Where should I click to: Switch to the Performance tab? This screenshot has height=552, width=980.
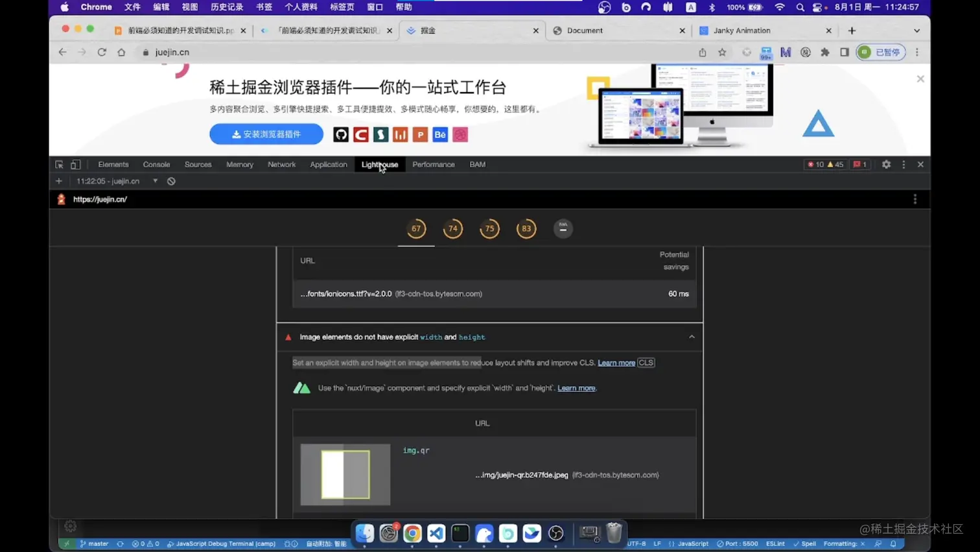pyautogui.click(x=434, y=165)
